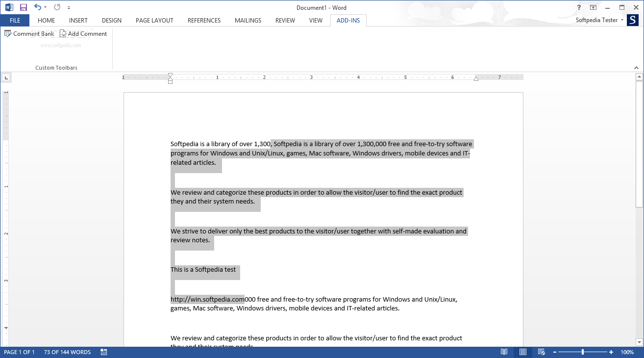This screenshot has width=644, height=358.
Task: Click the zoom slider handle
Action: coord(583,352)
